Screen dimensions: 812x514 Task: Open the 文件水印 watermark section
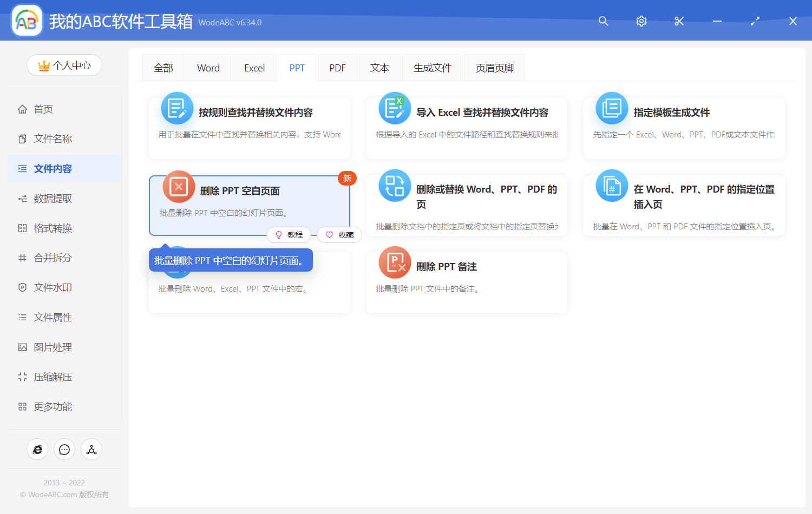pyautogui.click(x=22, y=287)
